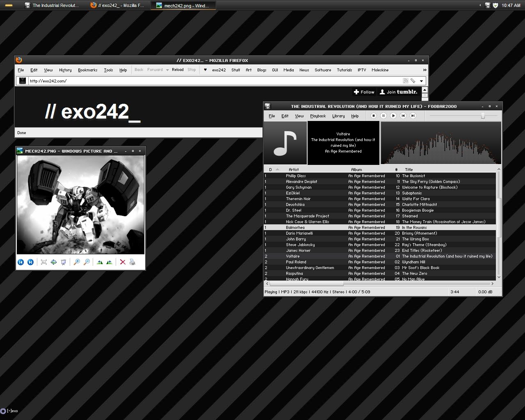This screenshot has width=525, height=420.
Task: Skip to previous track in foobar2000
Action: pos(403,116)
